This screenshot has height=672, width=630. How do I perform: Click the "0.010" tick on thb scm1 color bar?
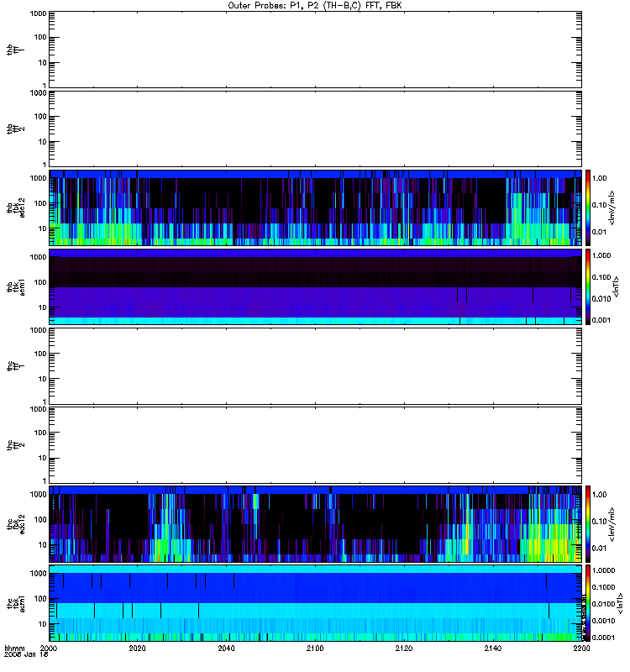tap(601, 299)
